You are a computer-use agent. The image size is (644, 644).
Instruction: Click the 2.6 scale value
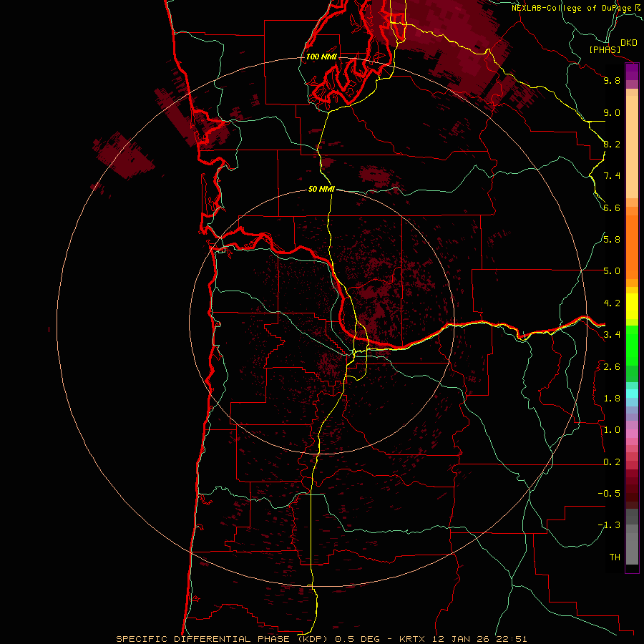click(612, 367)
